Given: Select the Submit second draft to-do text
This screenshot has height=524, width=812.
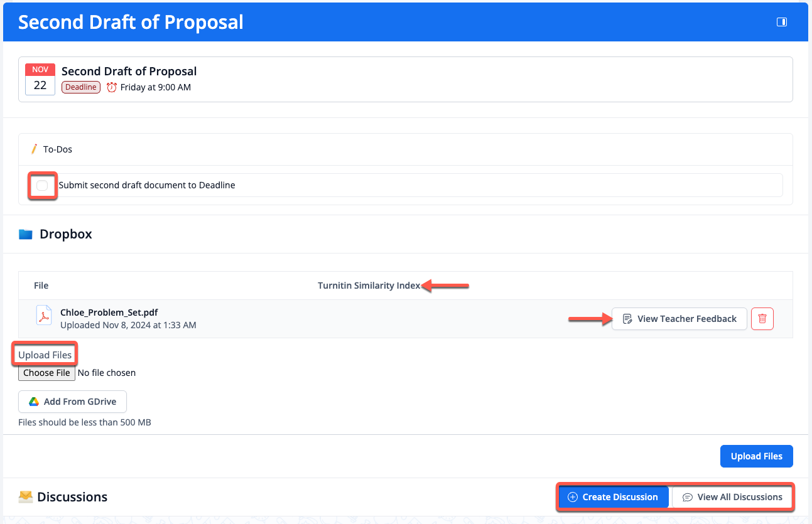Looking at the screenshot, I should (147, 185).
